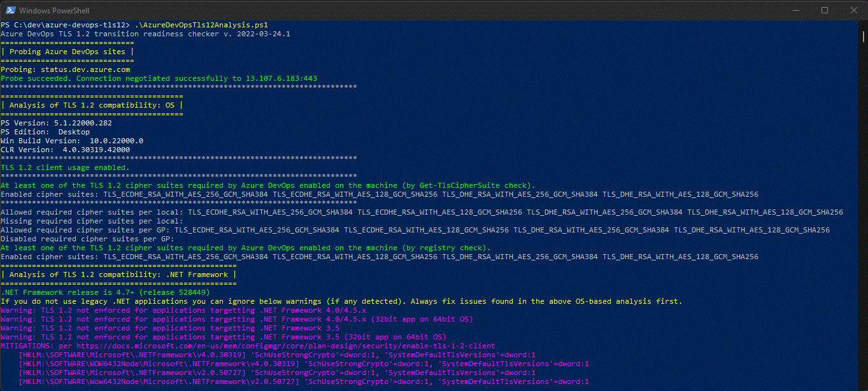This screenshot has height=391, width=868.
Task: Click 'Disabled required cipher suites per GP' line
Action: coord(88,239)
